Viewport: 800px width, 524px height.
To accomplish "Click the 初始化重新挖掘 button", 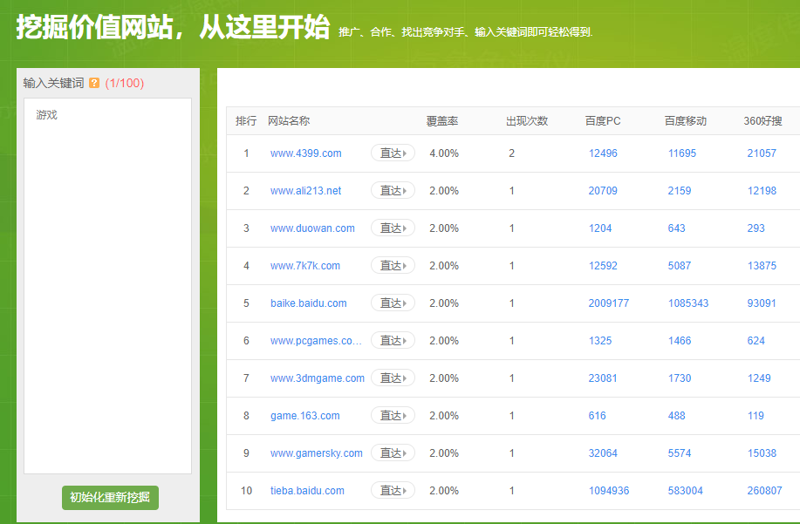I will point(110,497).
